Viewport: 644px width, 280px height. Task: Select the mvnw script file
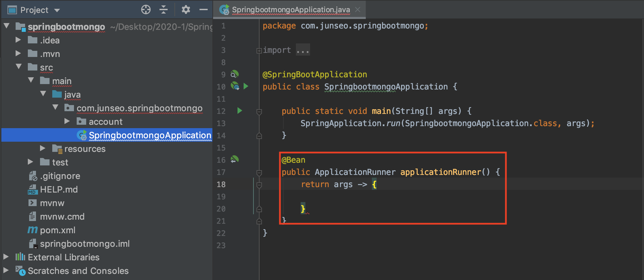tap(52, 203)
